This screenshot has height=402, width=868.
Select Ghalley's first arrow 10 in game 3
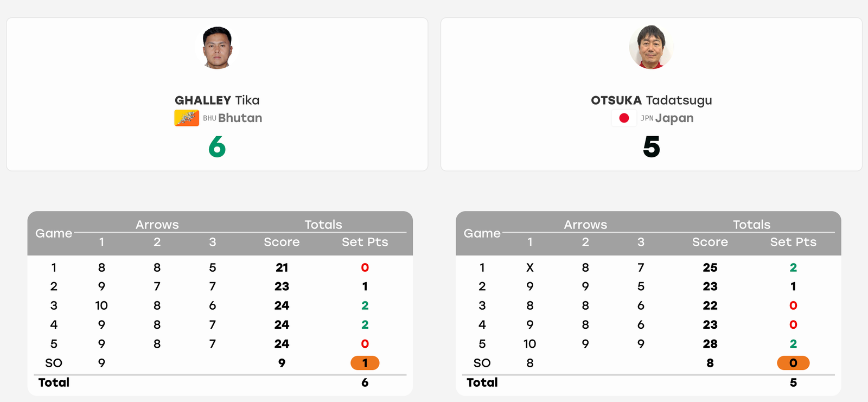[101, 305]
